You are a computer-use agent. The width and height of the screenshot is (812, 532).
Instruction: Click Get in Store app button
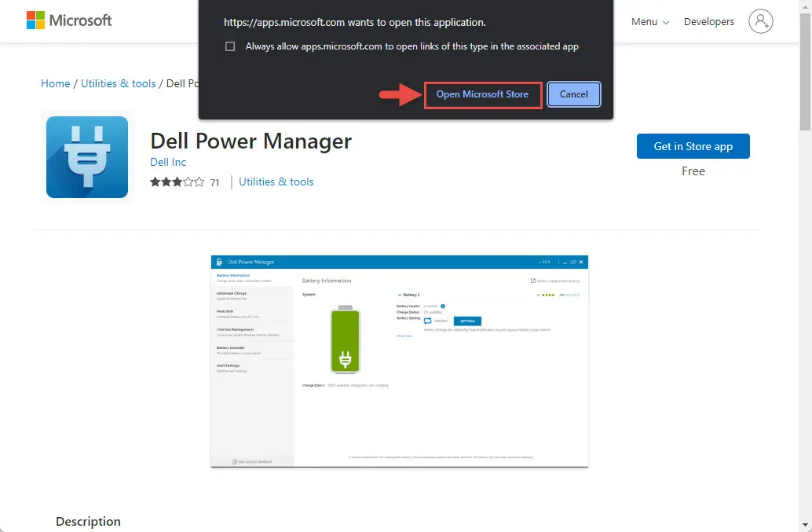click(x=693, y=146)
